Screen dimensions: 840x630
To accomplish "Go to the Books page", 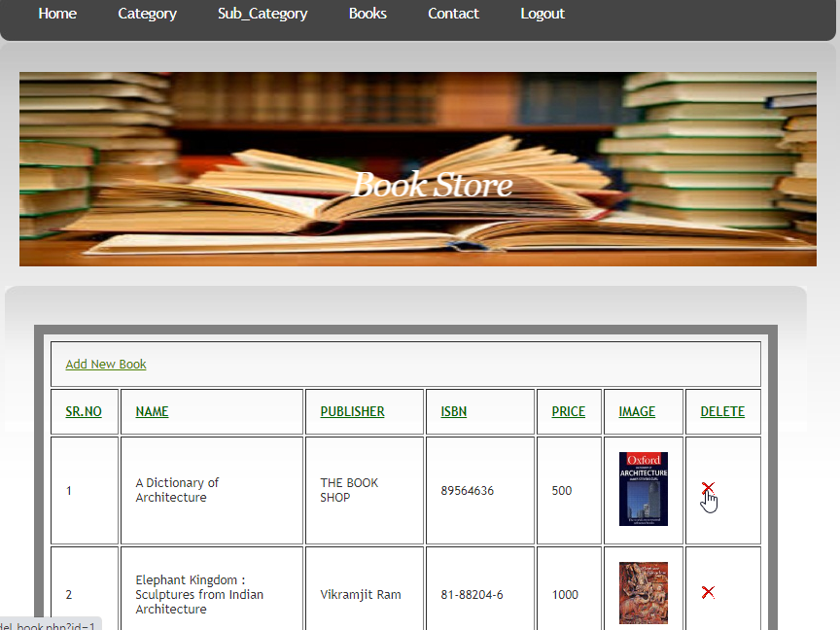I will 367,14.
